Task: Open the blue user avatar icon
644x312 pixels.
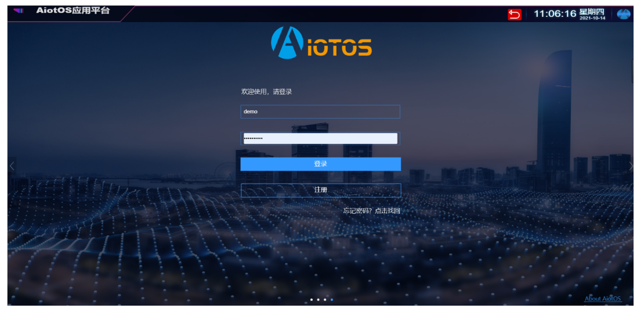Action: pos(623,14)
